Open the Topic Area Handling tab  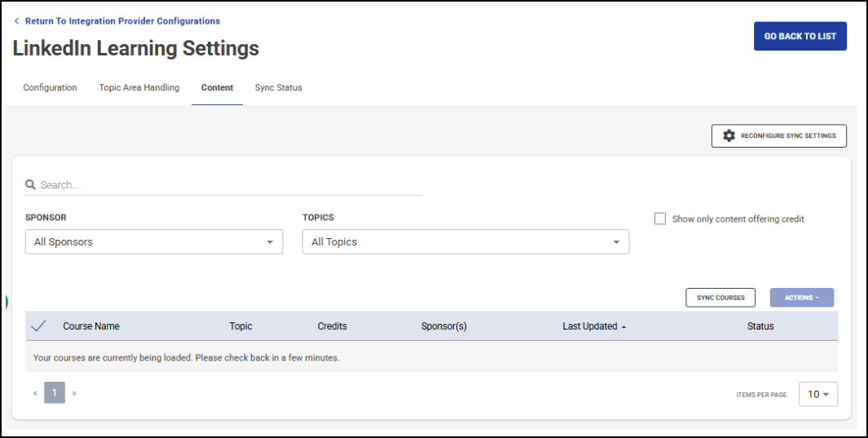[139, 88]
